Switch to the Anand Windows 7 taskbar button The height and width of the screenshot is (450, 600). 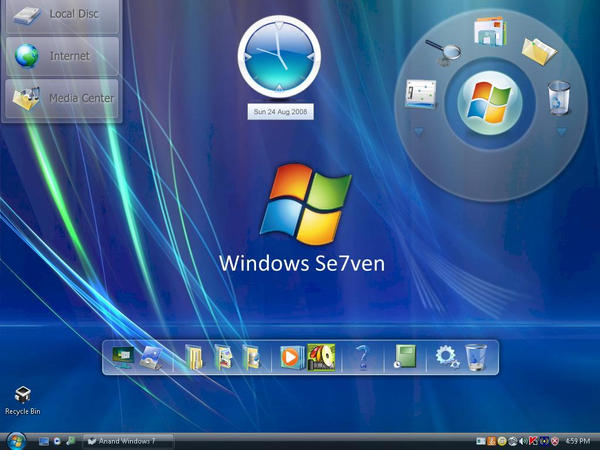pyautogui.click(x=128, y=441)
